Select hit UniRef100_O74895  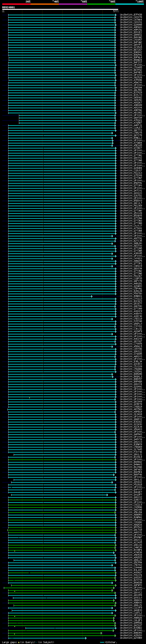point(131,354)
